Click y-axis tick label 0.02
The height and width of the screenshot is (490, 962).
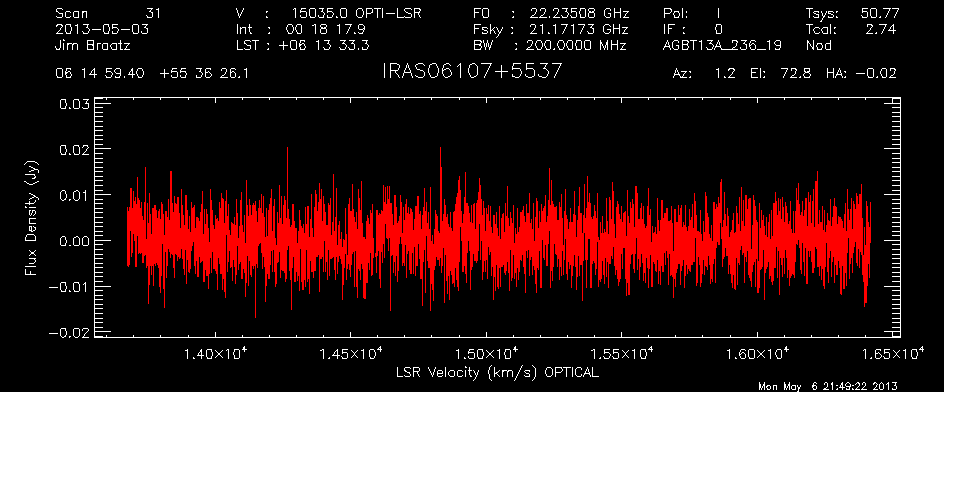click(x=74, y=150)
